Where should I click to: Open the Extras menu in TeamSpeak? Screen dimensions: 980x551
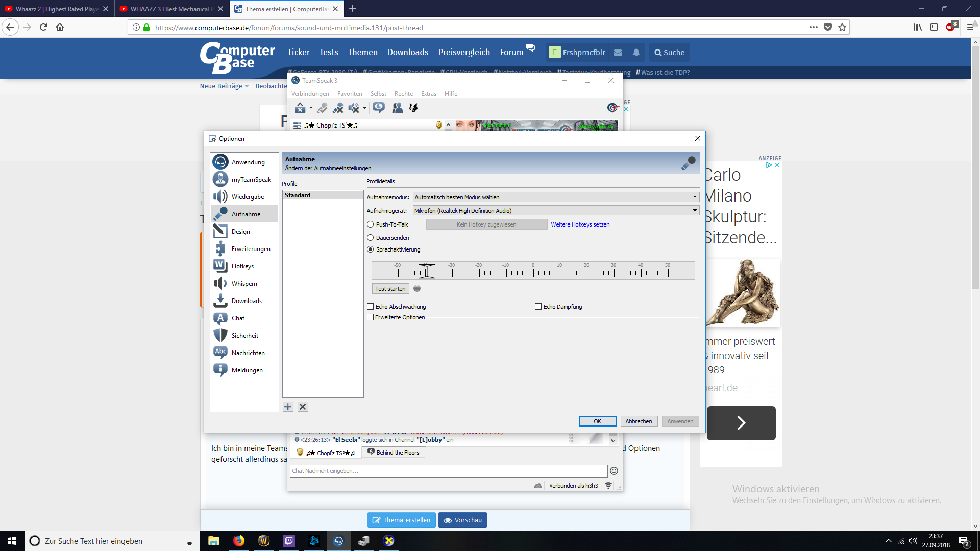(x=428, y=94)
